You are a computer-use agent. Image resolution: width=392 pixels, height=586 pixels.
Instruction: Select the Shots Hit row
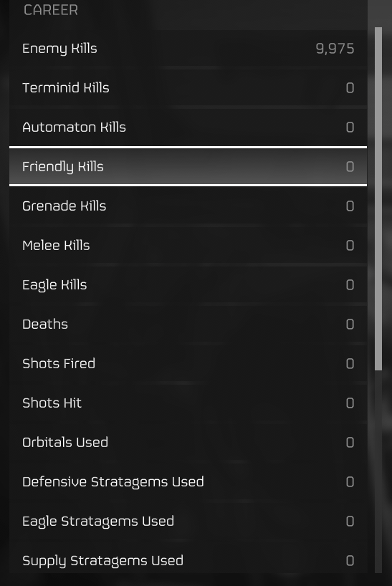pos(188,403)
